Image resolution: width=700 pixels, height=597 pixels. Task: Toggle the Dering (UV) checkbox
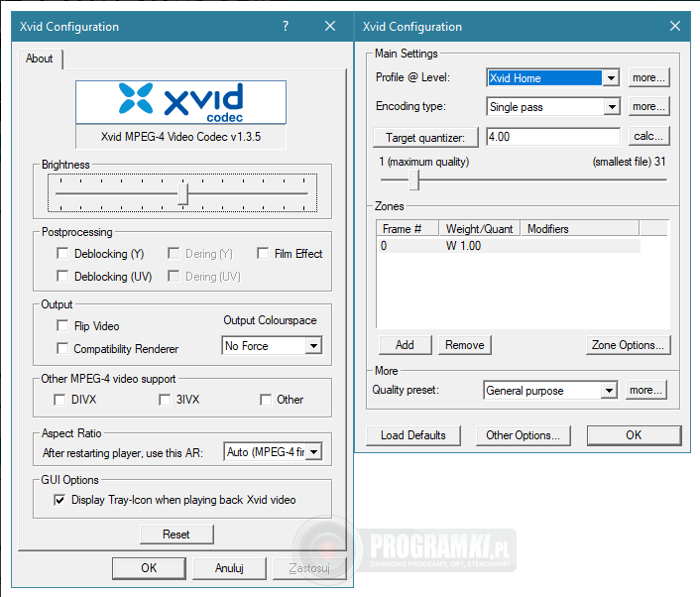pos(174,276)
